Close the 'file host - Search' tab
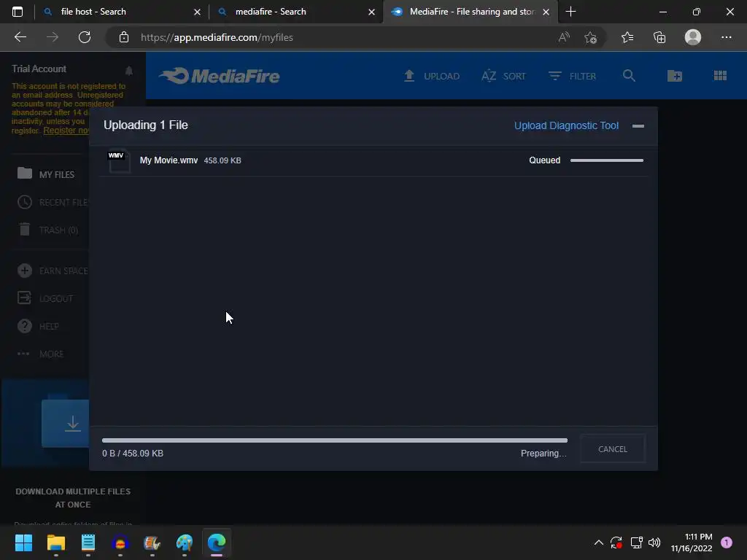The image size is (747, 560). point(197,12)
